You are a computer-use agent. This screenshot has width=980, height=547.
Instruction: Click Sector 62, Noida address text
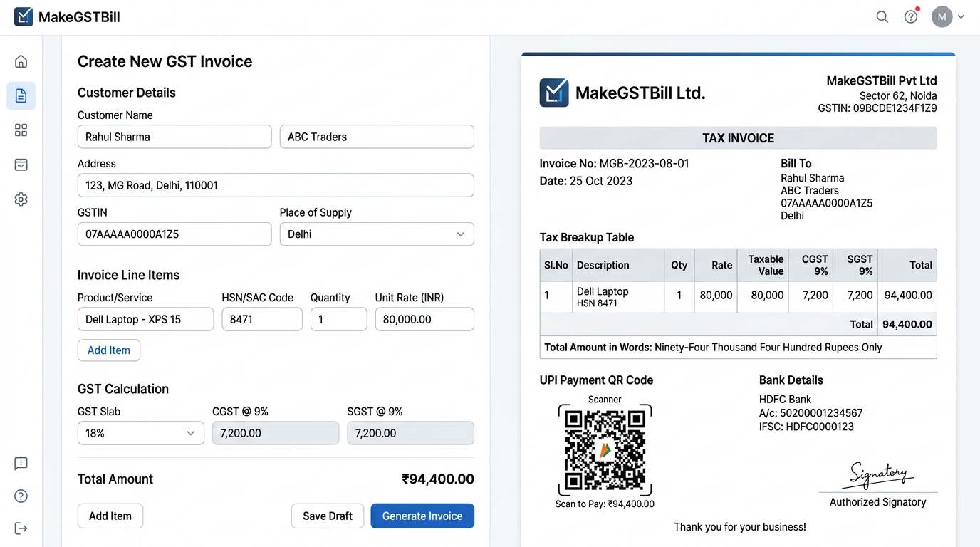point(898,96)
